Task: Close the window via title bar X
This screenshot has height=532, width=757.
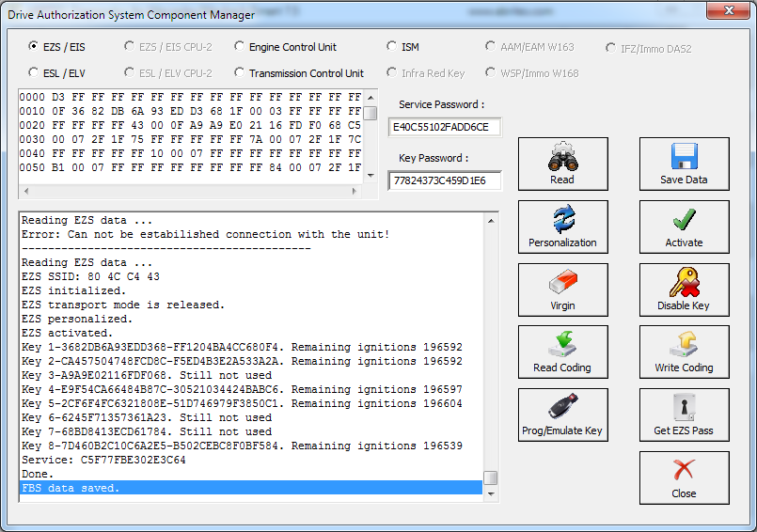Action: click(x=729, y=10)
